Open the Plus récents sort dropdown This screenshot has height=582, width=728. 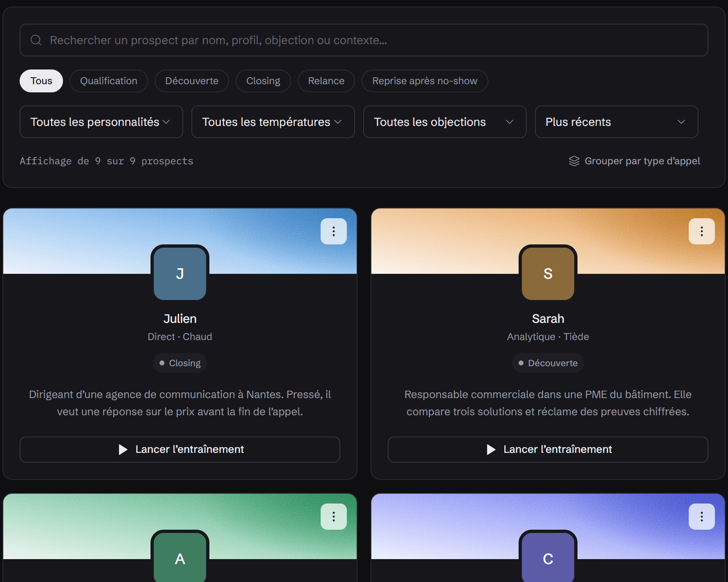pyautogui.click(x=617, y=122)
